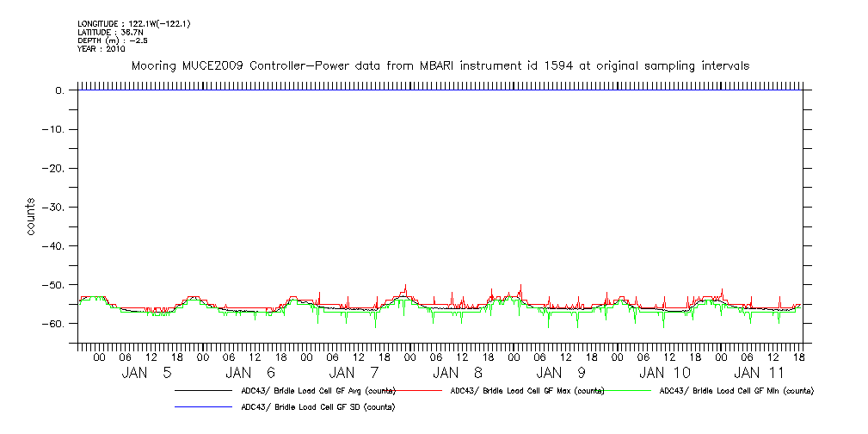Select the "counts" y-axis label

(x=31, y=217)
